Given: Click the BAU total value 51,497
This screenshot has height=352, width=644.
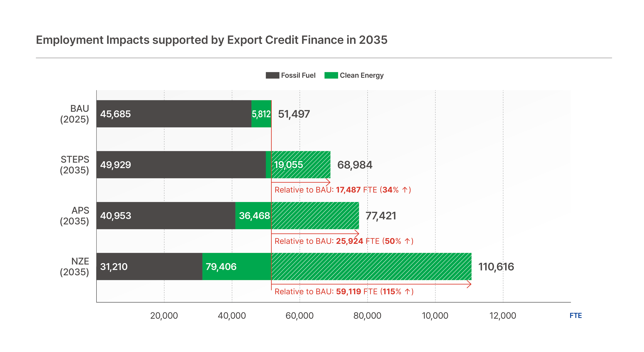Looking at the screenshot, I should (294, 114).
